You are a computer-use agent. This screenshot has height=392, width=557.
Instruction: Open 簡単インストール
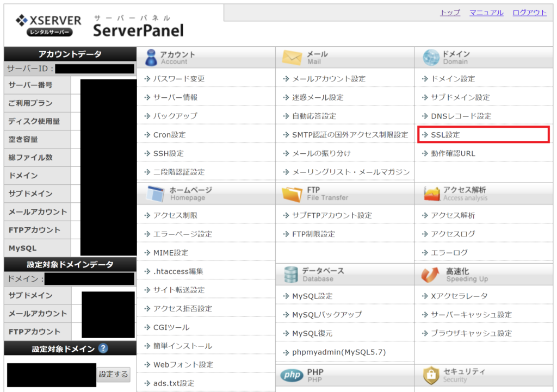pos(183,346)
